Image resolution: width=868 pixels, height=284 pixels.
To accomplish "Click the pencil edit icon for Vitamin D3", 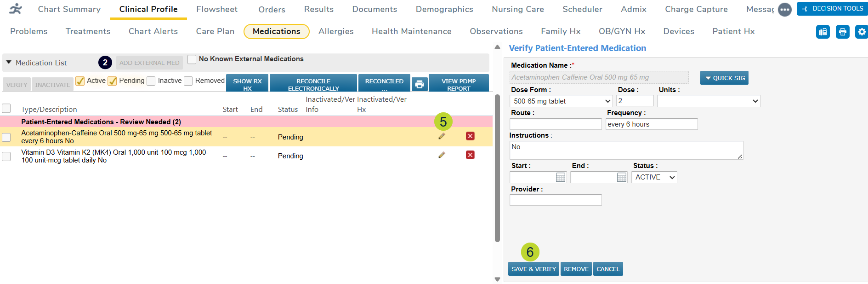I will pos(442,155).
